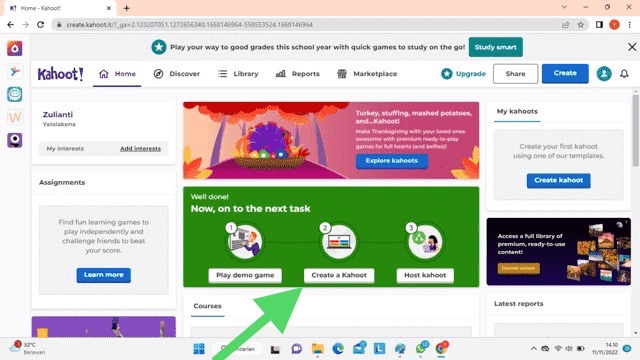This screenshot has width=640, height=360.
Task: Click the create kahoot laptop illustration
Action: tap(339, 242)
